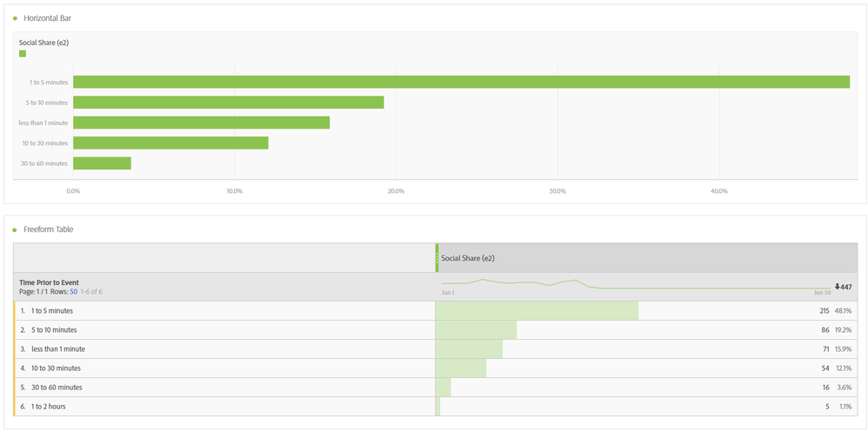Click the '5 to 10 minutes' chart bar
Viewport: 868px width, 431px height.
pos(228,103)
